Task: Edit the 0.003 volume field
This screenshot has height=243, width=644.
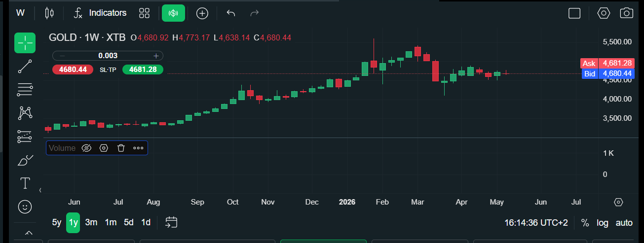Action: point(108,56)
